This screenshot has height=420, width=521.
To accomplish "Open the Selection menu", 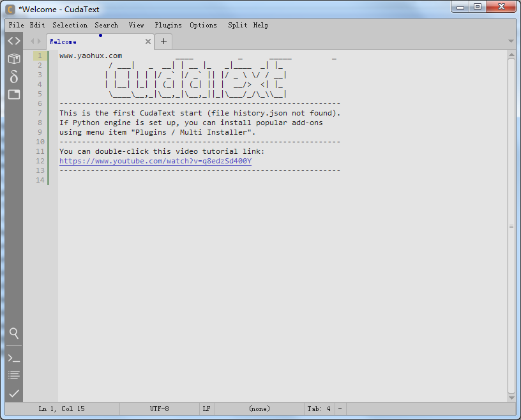I will (70, 25).
